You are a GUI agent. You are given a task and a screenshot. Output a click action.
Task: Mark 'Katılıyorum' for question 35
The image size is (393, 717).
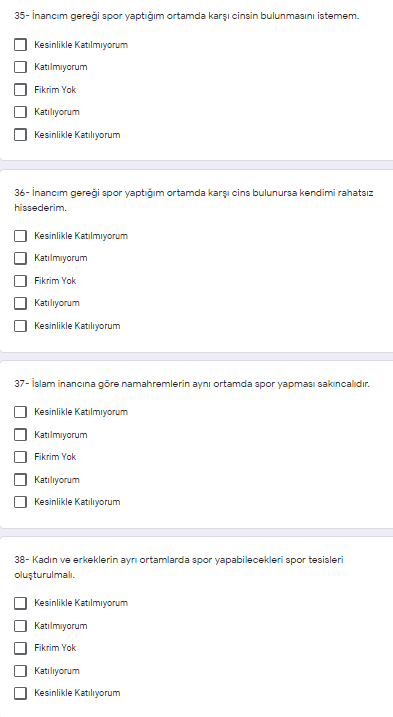(20, 112)
